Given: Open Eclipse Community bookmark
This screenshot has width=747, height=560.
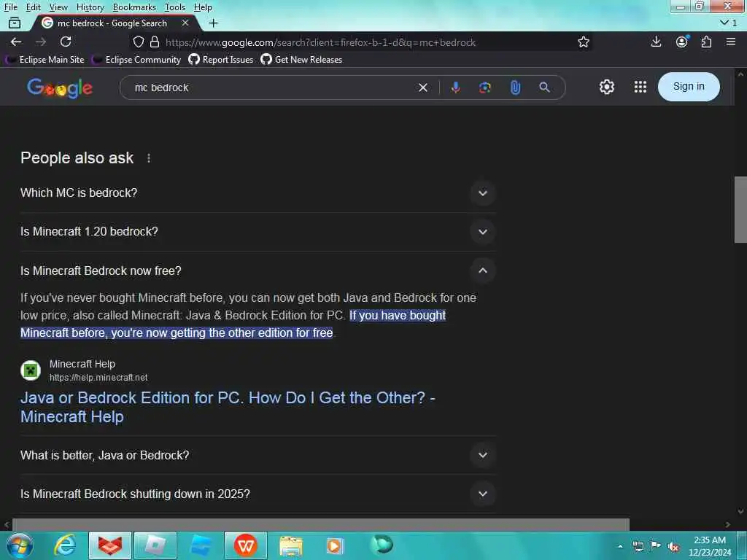Looking at the screenshot, I should [x=136, y=60].
